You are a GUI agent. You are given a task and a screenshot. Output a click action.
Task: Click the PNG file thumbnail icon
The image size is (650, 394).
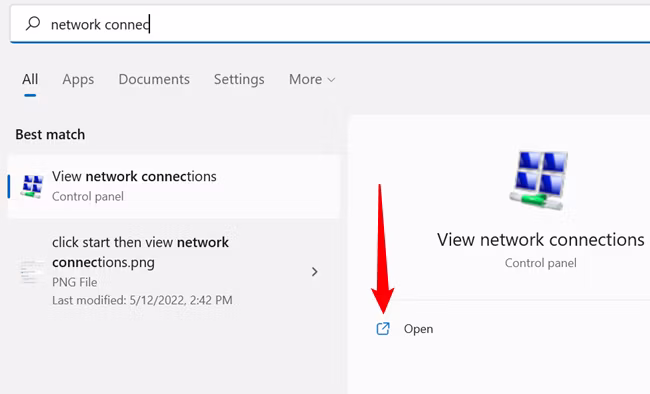(x=32, y=272)
